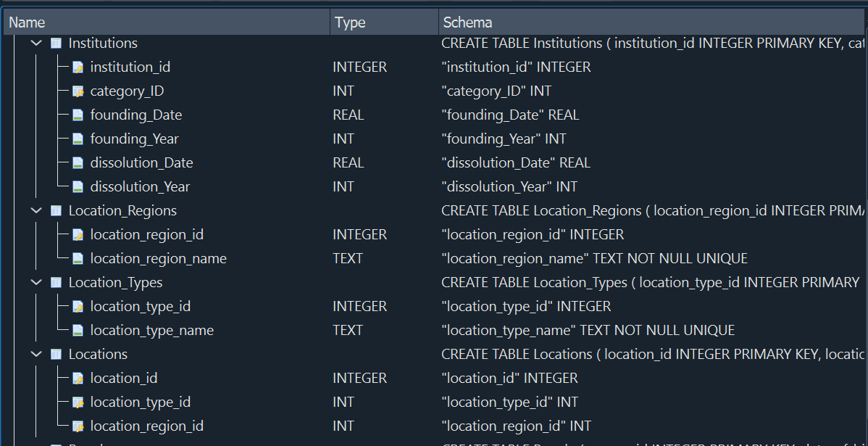Click the location_type_id field icon under Locations
The image size is (868, 446).
click(78, 402)
